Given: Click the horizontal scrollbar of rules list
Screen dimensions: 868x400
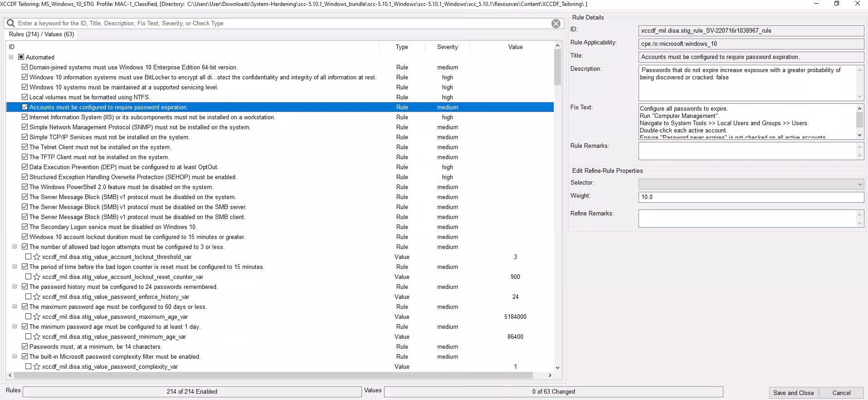Looking at the screenshot, I should click(272, 376).
